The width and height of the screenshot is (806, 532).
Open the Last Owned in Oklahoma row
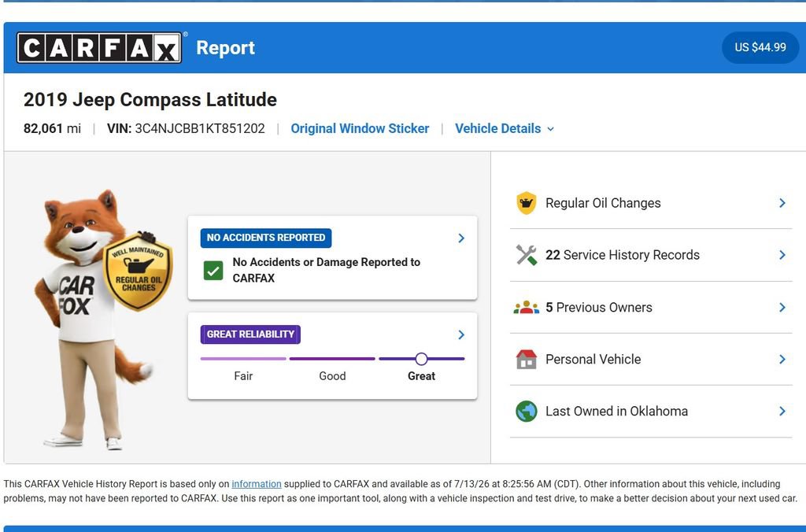pyautogui.click(x=651, y=412)
